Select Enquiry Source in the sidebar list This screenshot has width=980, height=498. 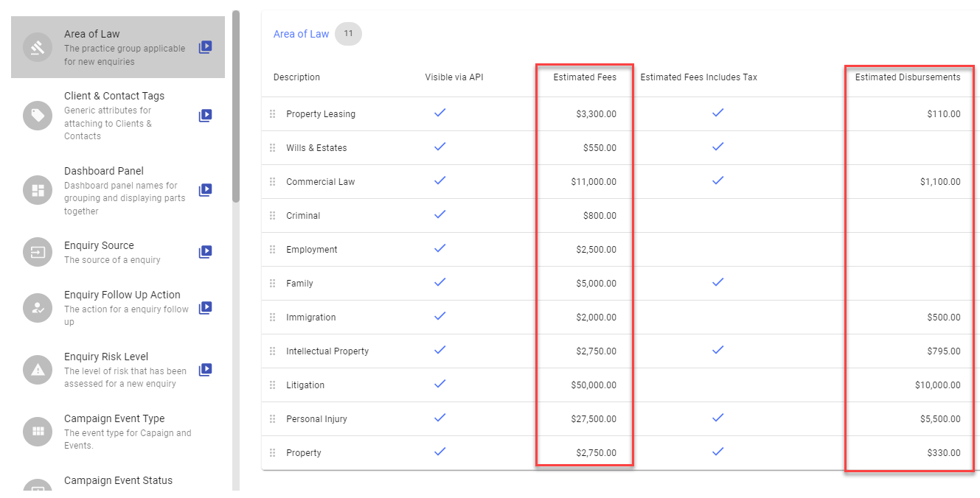click(x=99, y=246)
